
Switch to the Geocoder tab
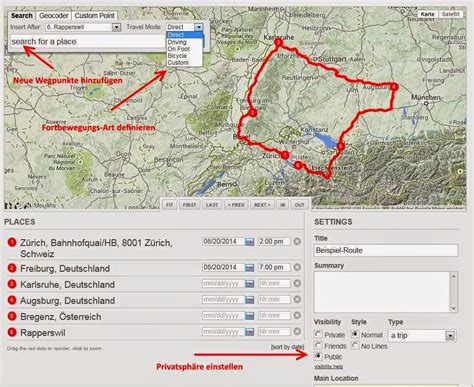point(53,16)
